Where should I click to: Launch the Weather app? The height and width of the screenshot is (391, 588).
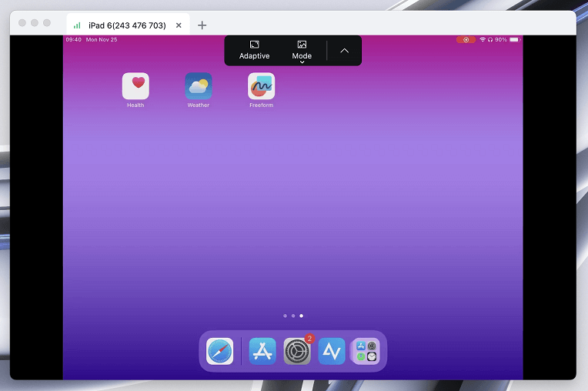[x=199, y=86]
